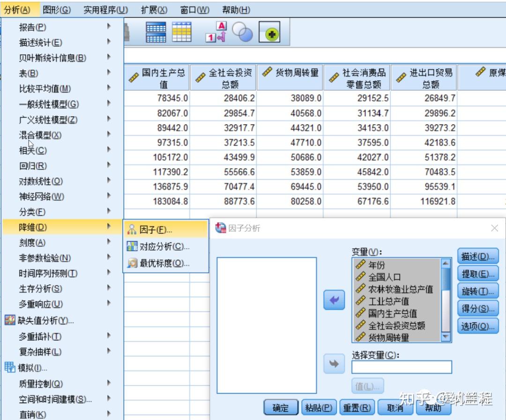The height and width of the screenshot is (420, 506).
Task: Click the 旋转(T) button
Action: coord(478,291)
